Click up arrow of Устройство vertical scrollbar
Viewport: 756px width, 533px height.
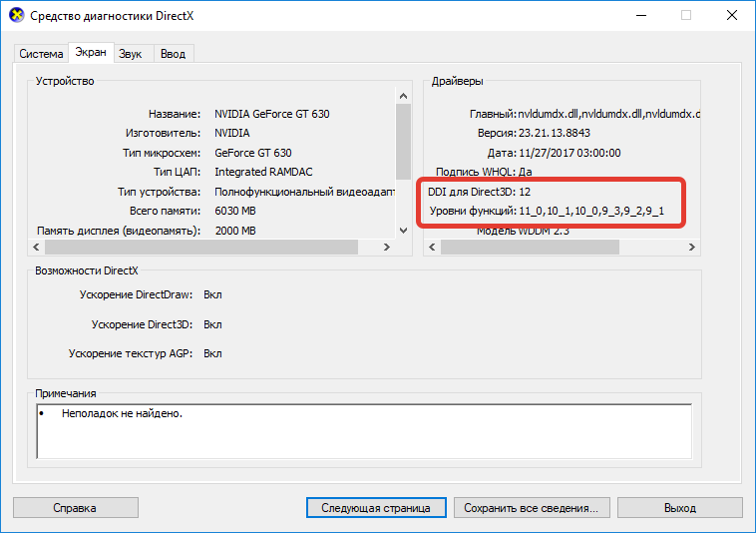[x=404, y=96]
